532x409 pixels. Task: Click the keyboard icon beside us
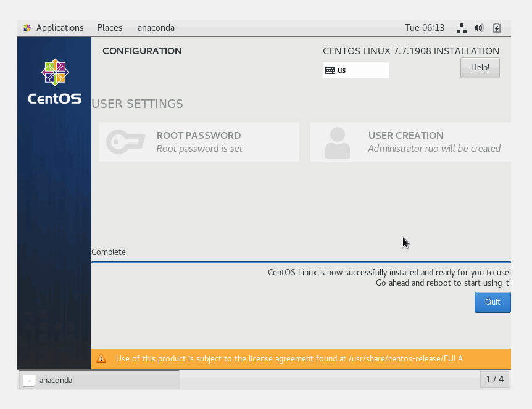[330, 70]
